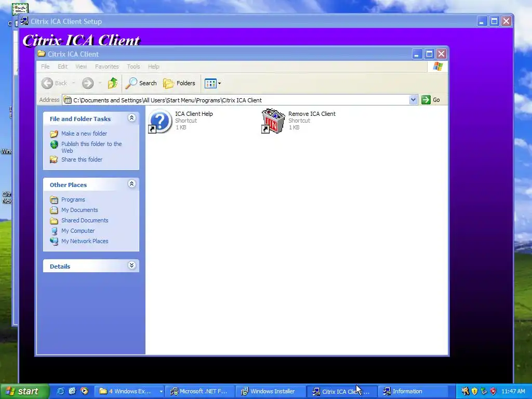Go up one folder level
The width and height of the screenshot is (532, 399).
pos(113,83)
